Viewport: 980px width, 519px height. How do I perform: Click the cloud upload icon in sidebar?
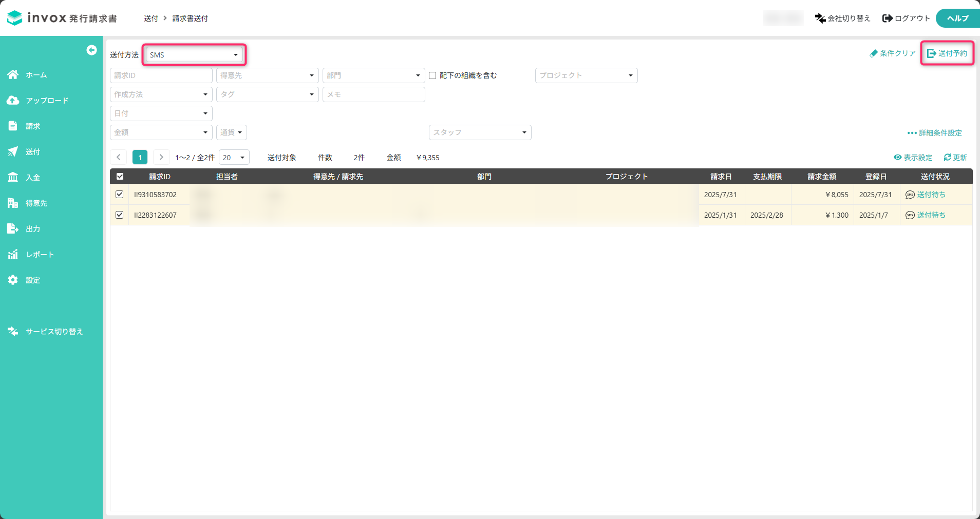[13, 101]
